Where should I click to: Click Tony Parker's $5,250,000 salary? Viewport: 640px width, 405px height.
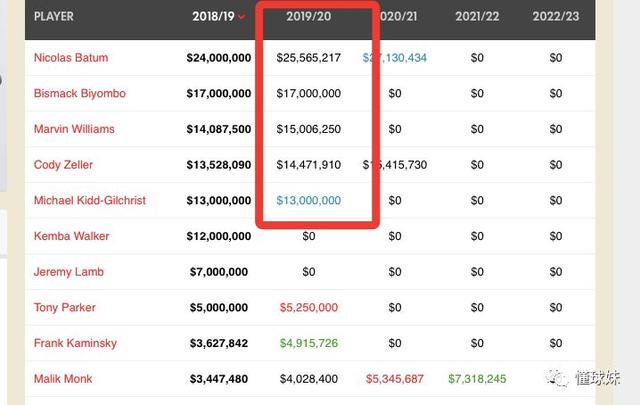(308, 308)
